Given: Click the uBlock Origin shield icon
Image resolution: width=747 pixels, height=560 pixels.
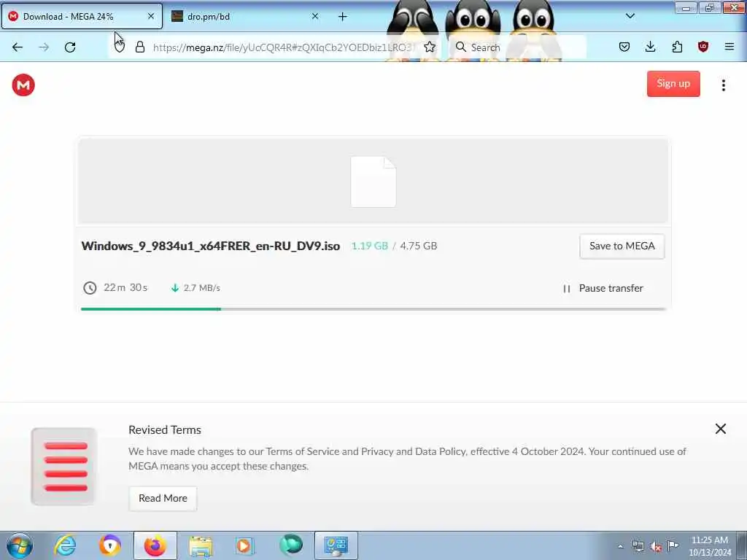Looking at the screenshot, I should tap(703, 47).
